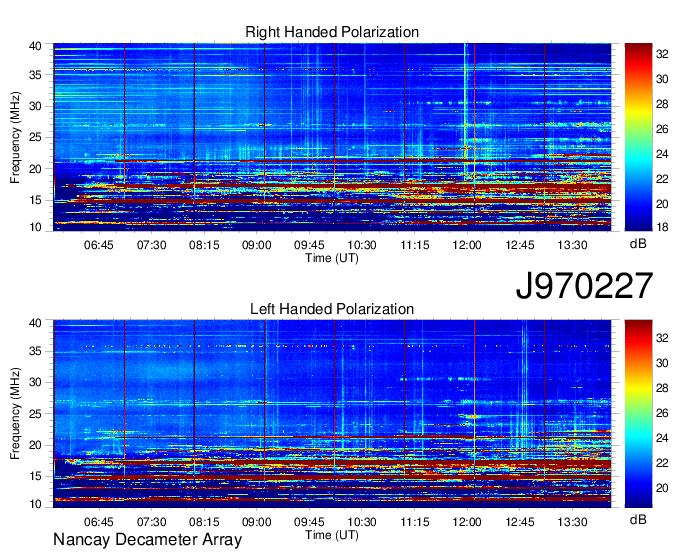Click "08:15" tick on right-handed plot time axis

pyautogui.click(x=204, y=245)
